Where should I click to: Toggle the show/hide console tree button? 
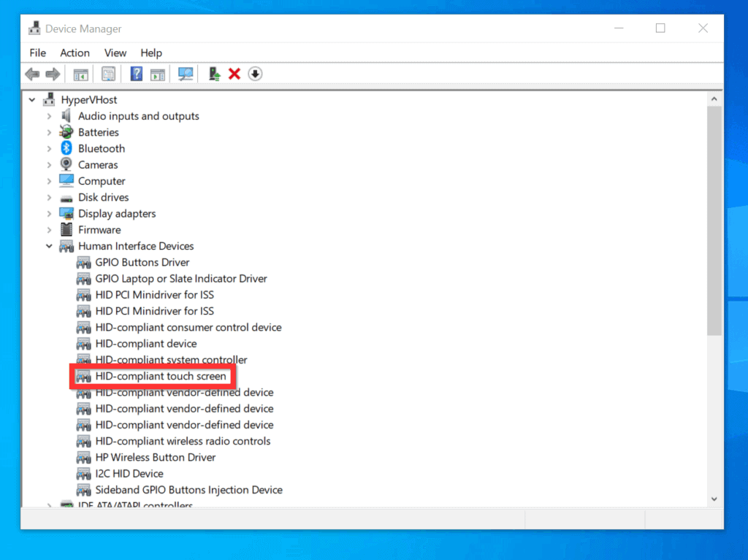click(80, 74)
